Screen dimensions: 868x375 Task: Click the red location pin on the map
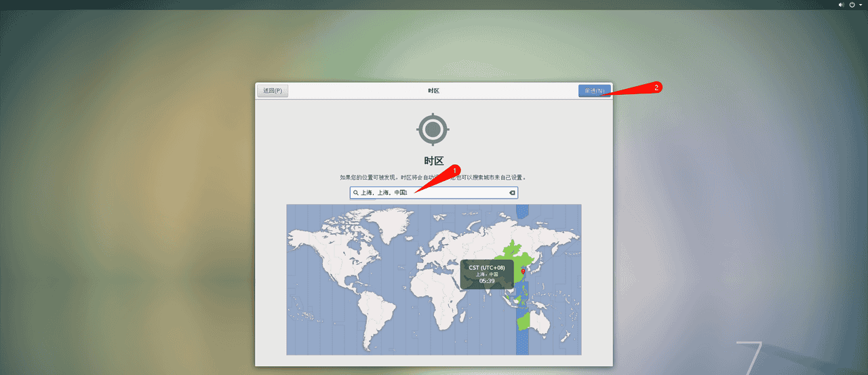pyautogui.click(x=523, y=271)
